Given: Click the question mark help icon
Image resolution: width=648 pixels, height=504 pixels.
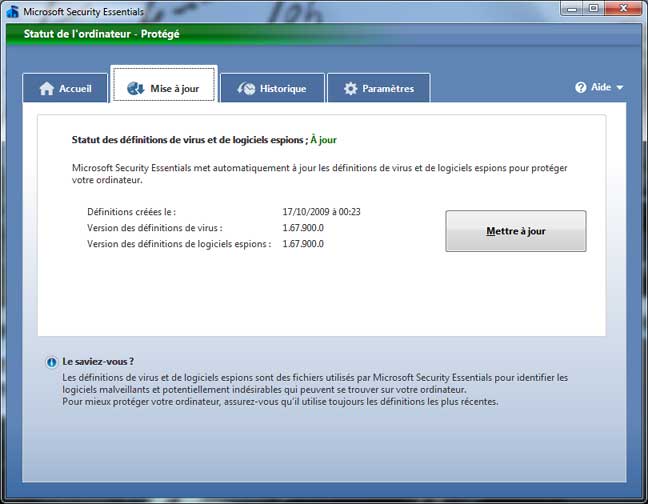Looking at the screenshot, I should [580, 88].
